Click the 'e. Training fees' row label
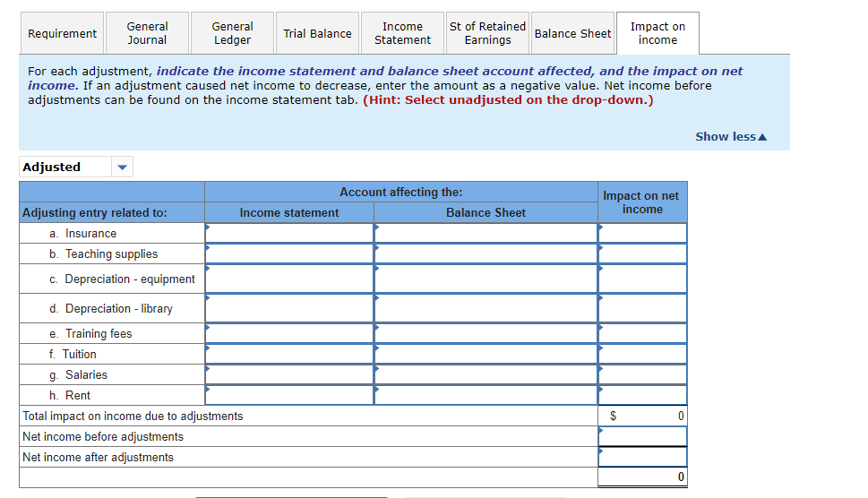This screenshot has width=868, height=498. (x=90, y=334)
